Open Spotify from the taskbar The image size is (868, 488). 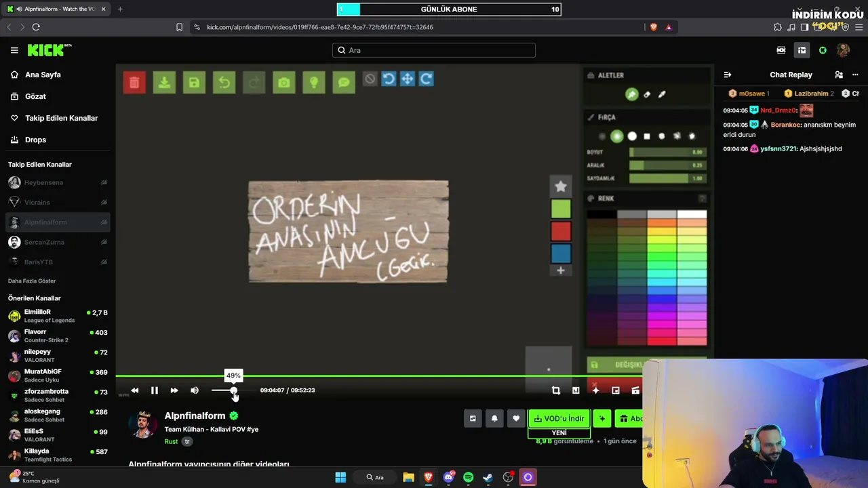[468, 477]
